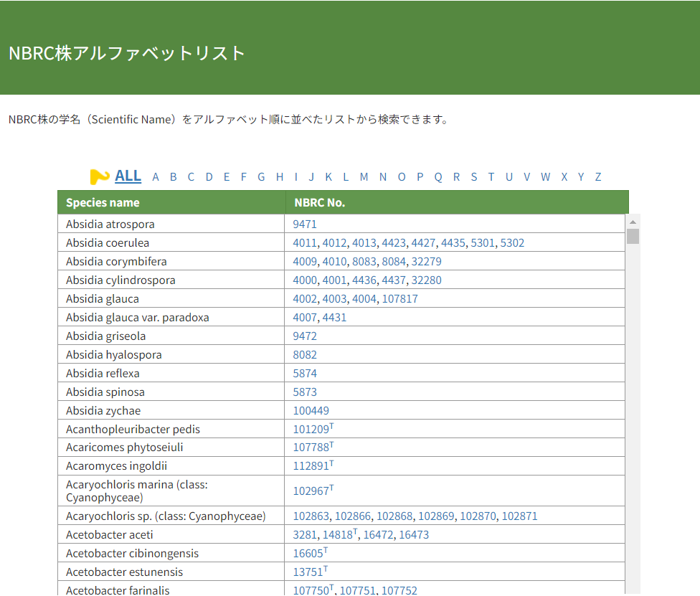This screenshot has height=596, width=700.
Task: Open strain 4011 of Absidia coerulea
Action: 305,243
